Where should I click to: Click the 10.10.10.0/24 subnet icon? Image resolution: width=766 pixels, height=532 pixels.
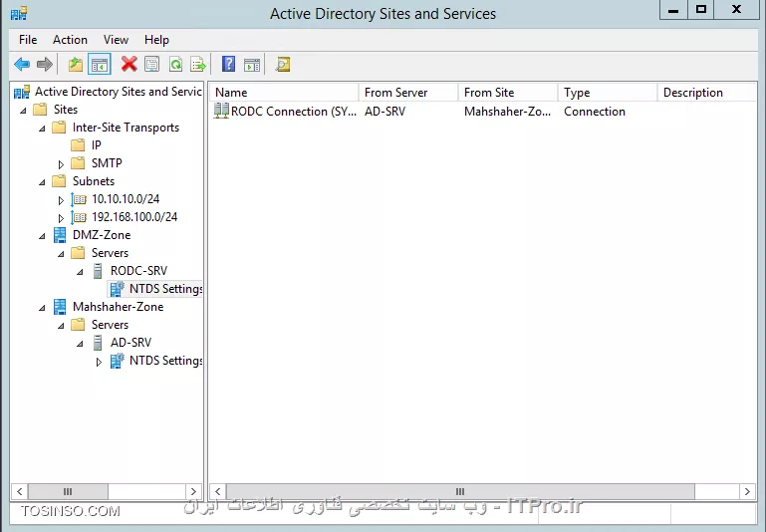[79, 199]
